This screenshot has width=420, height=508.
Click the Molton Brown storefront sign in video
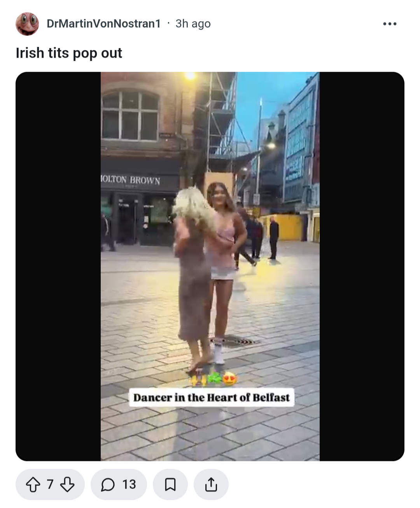pos(131,180)
